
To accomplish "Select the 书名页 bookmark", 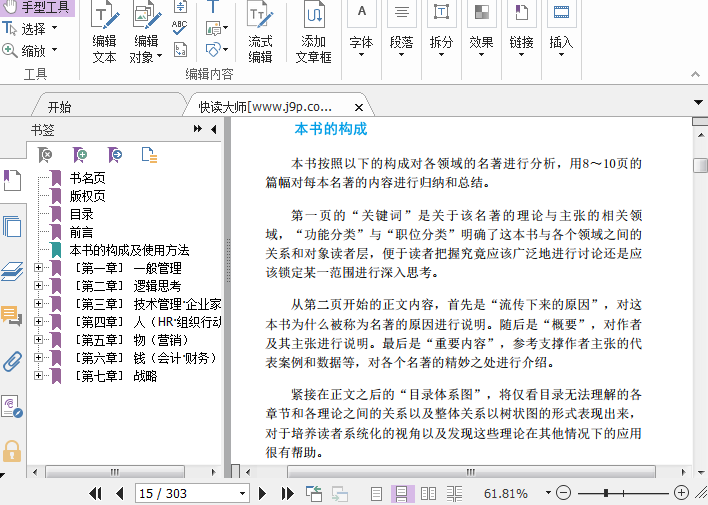I will [x=87, y=178].
